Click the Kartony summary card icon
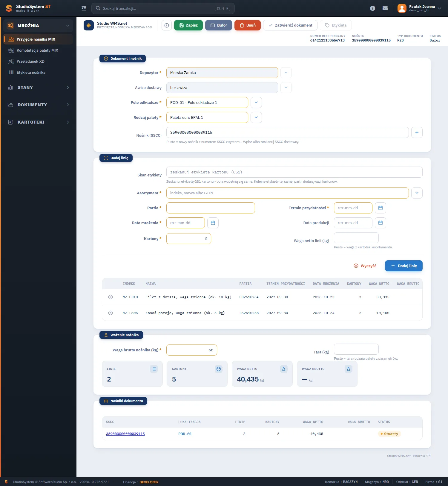Viewport: 448px width, 486px height. 219,369
